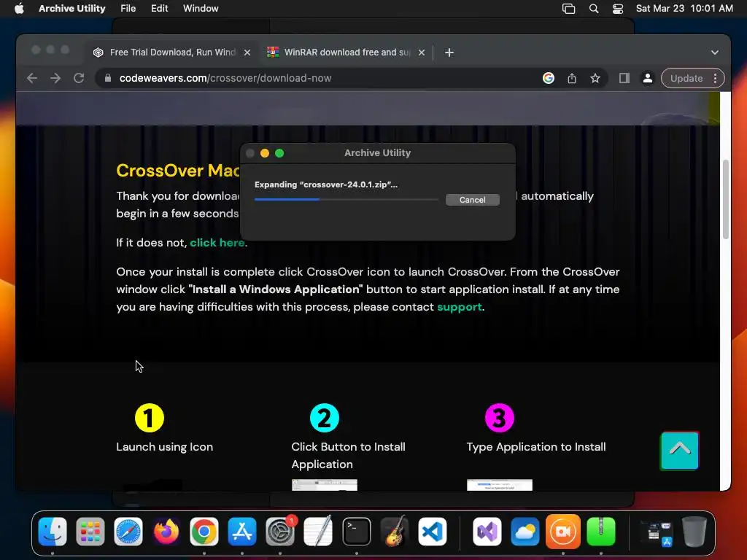
Task: Open Archive Utility app menu
Action: [x=72, y=9]
